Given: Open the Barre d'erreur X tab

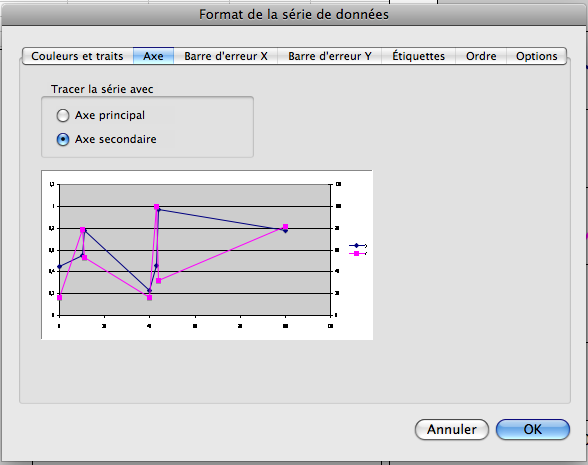Looking at the screenshot, I should 226,56.
